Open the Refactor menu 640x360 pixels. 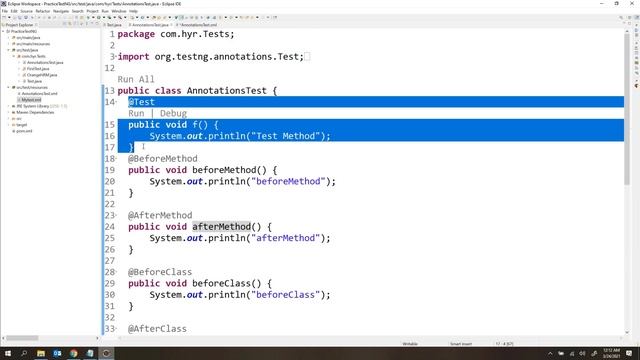[x=42, y=11]
